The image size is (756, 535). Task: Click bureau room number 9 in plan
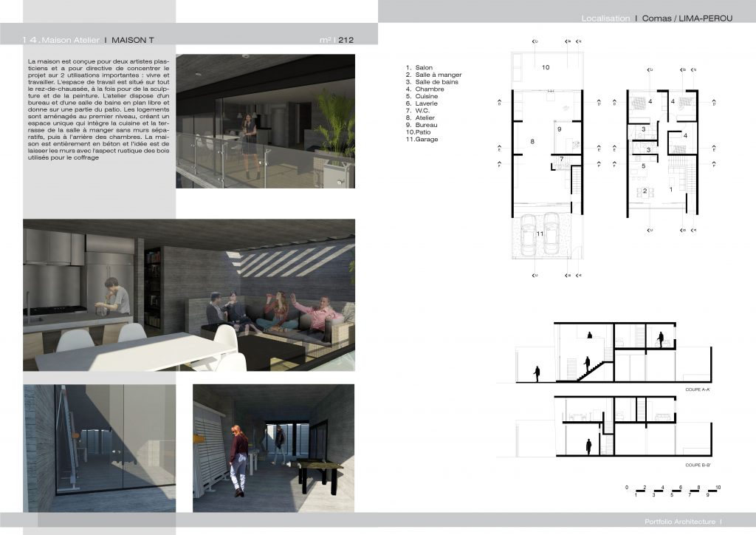(560, 129)
